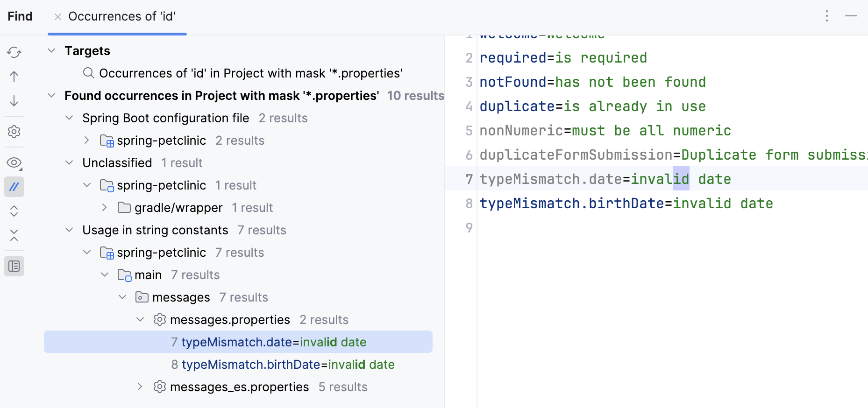This screenshot has height=408, width=868.
Task: Expand messages_es.properties results
Action: pyautogui.click(x=140, y=387)
